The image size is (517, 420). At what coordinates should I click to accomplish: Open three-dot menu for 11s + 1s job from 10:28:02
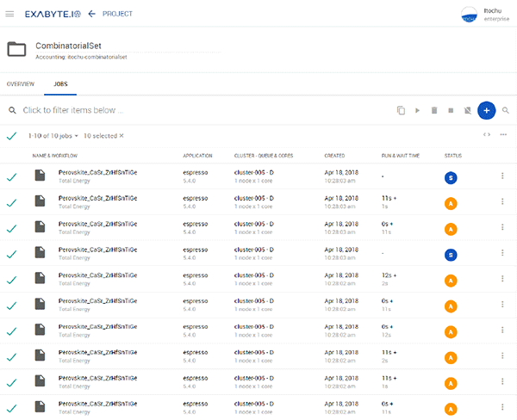coord(502,381)
